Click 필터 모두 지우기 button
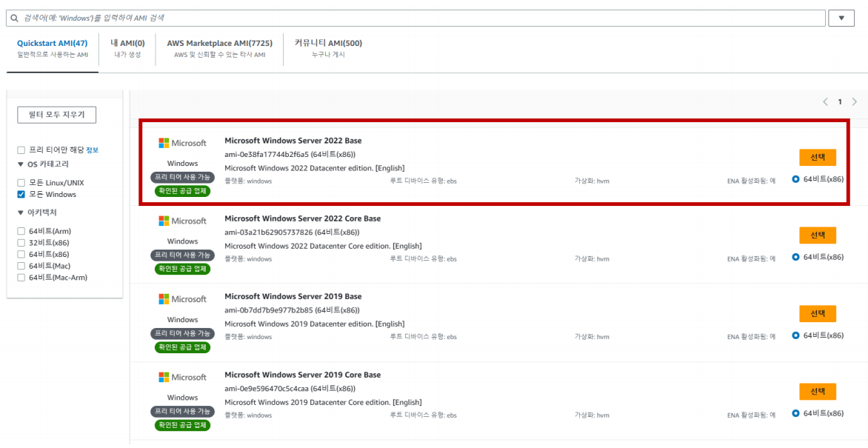 (56, 116)
